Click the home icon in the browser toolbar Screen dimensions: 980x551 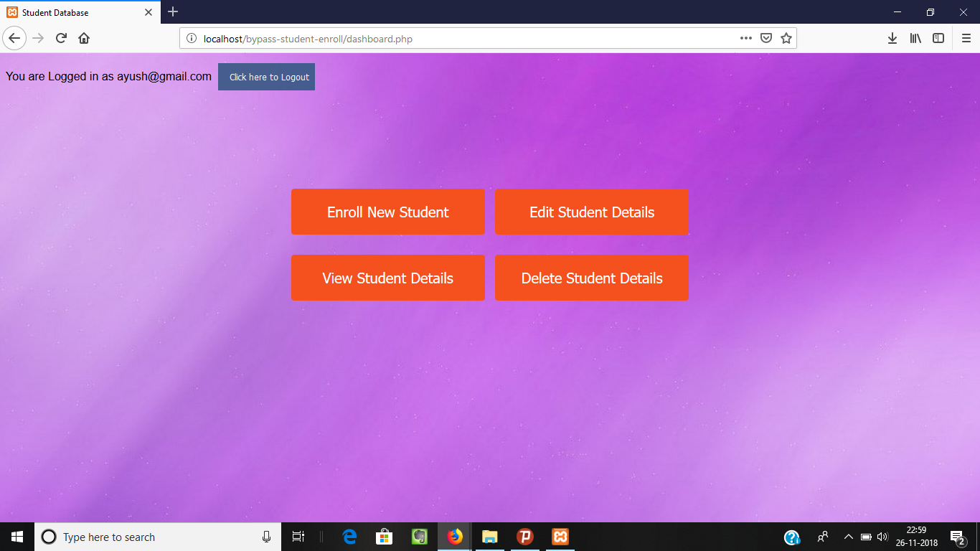tap(83, 38)
